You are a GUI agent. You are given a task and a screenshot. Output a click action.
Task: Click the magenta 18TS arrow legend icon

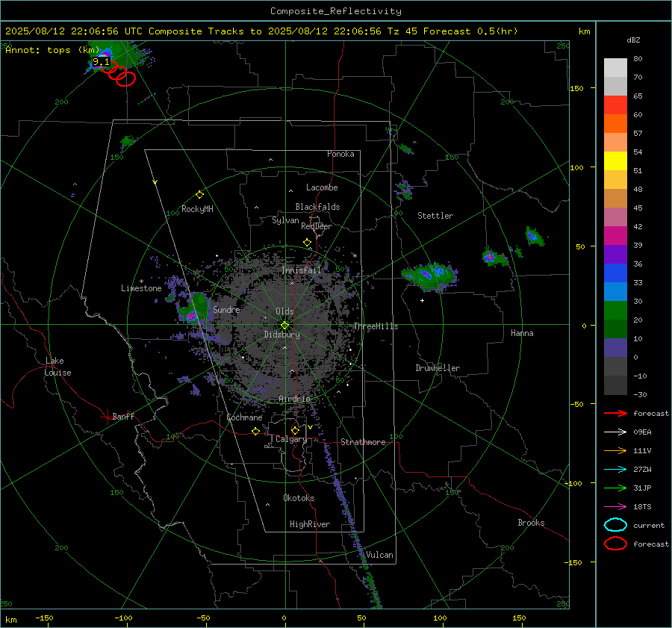coord(615,507)
